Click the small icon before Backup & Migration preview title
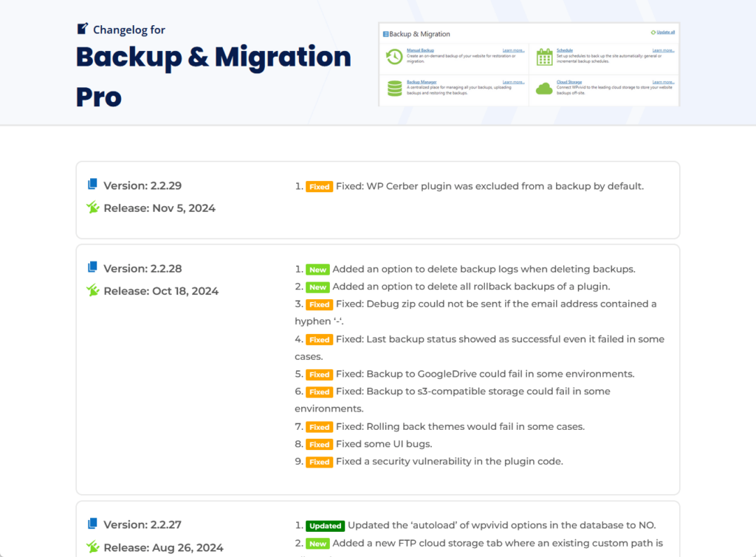756x557 pixels. tap(385, 34)
